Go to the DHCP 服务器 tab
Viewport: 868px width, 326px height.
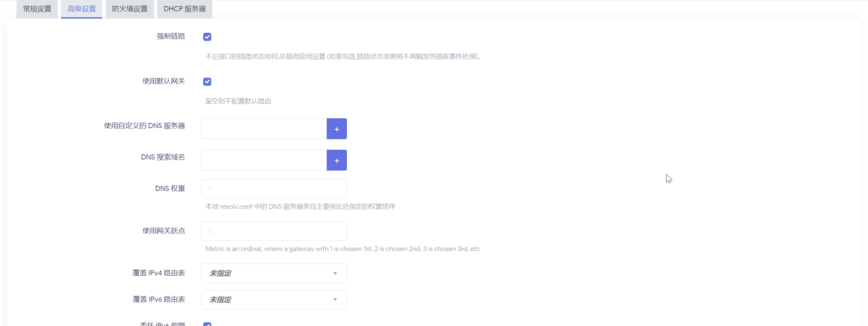[x=185, y=9]
